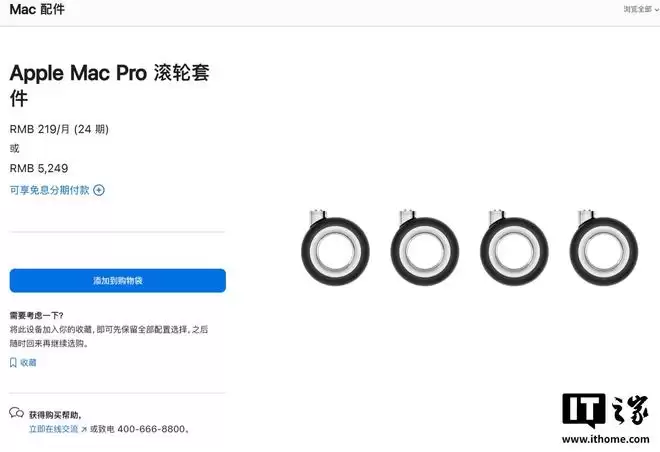Select the rightmost wheel image
The width and height of the screenshot is (660, 452).
click(x=604, y=247)
